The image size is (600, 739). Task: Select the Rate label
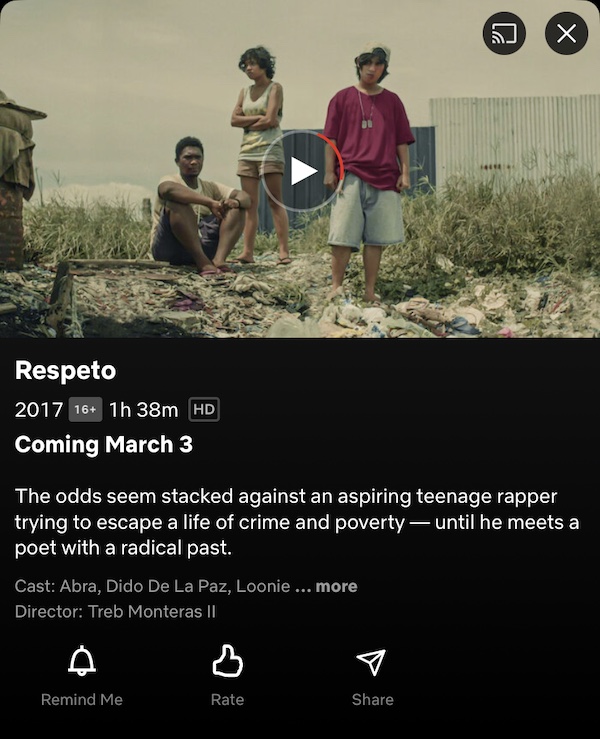click(x=227, y=699)
